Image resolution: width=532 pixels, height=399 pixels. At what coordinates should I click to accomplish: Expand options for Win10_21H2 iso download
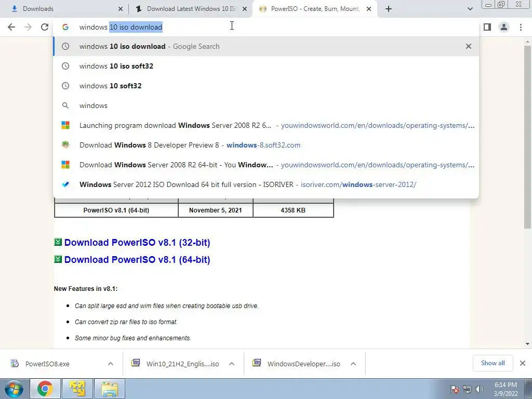232,364
